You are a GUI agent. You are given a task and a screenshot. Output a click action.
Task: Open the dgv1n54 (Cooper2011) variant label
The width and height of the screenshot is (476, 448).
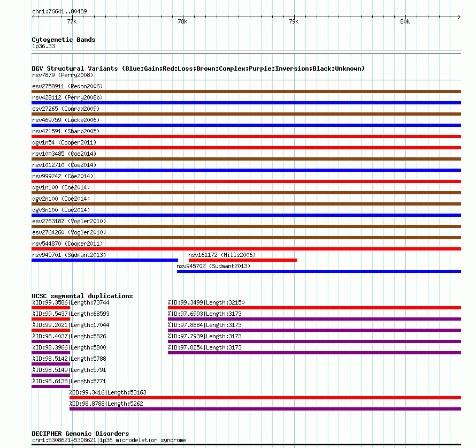pos(64,142)
